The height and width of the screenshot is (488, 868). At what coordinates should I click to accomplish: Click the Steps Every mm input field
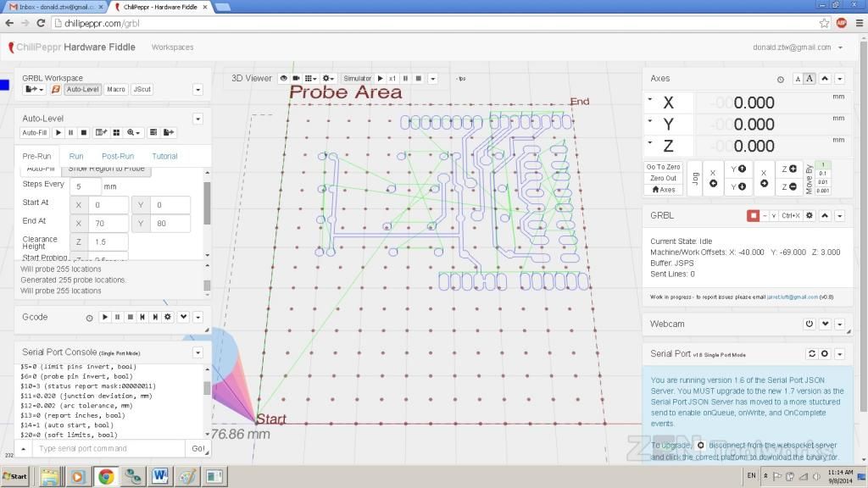(x=86, y=186)
